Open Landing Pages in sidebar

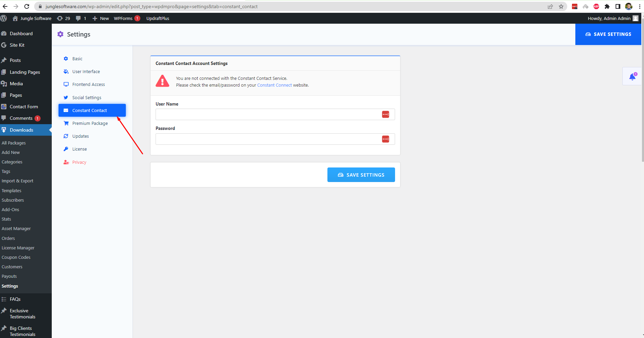[26, 72]
